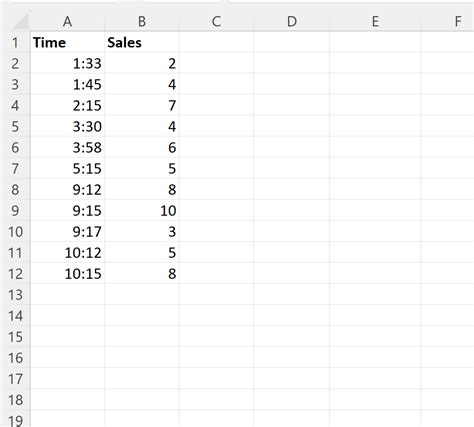Select the cell containing 9:17

click(67, 232)
